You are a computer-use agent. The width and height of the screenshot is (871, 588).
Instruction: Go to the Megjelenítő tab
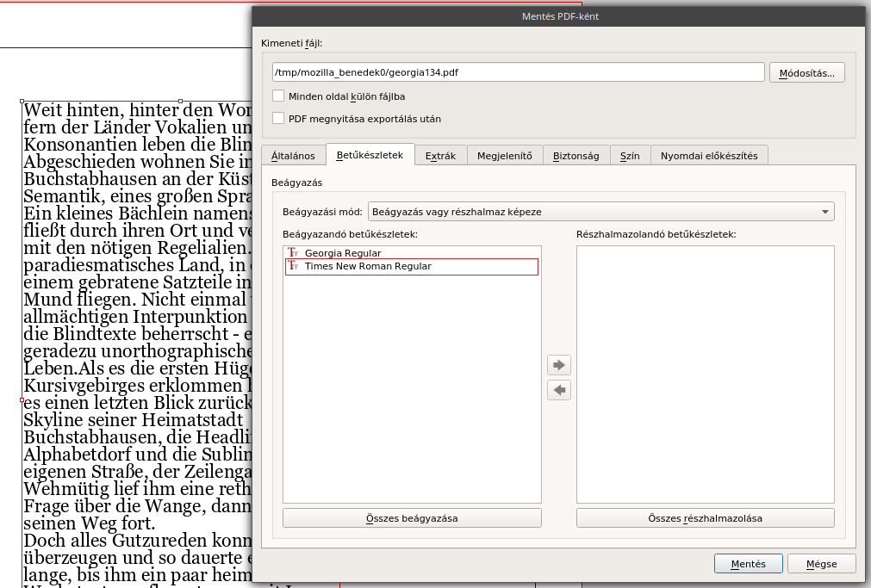coord(504,156)
